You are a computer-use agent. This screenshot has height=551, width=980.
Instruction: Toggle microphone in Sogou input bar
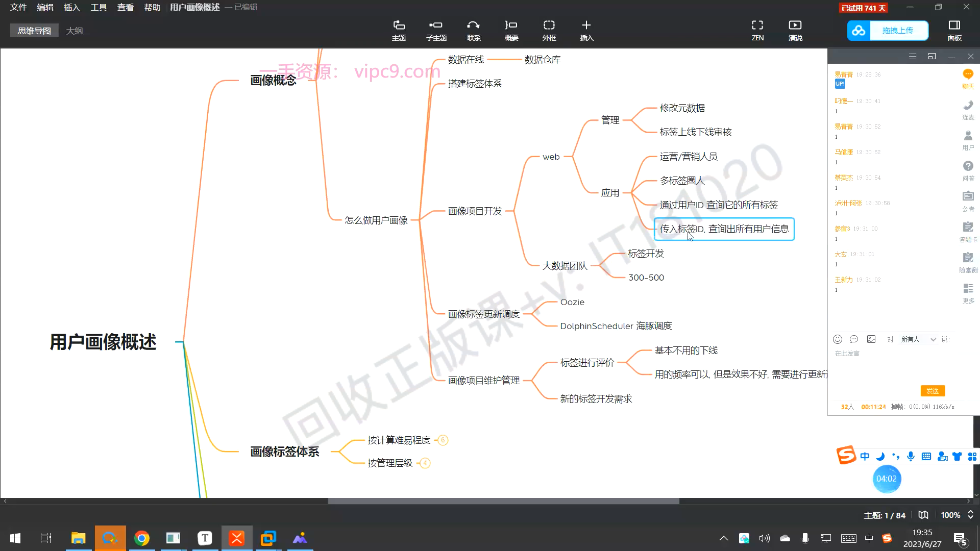pos(911,456)
